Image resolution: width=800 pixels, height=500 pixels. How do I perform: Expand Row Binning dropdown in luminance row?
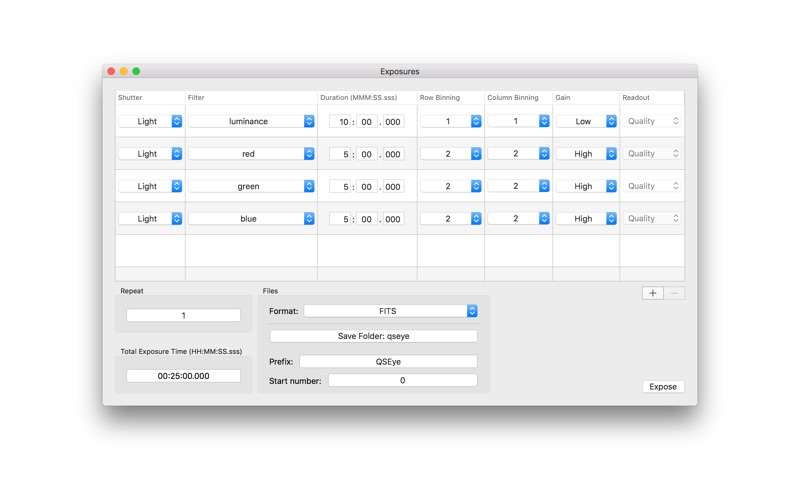(x=450, y=121)
